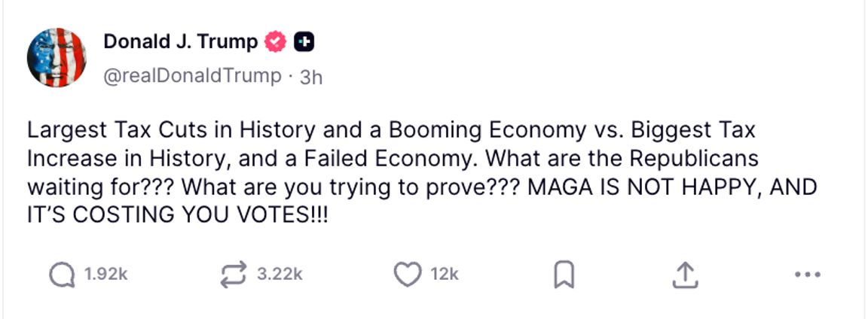This screenshot has height=319, width=868.
Task: Click the black plus badge beside name
Action: tap(304, 42)
